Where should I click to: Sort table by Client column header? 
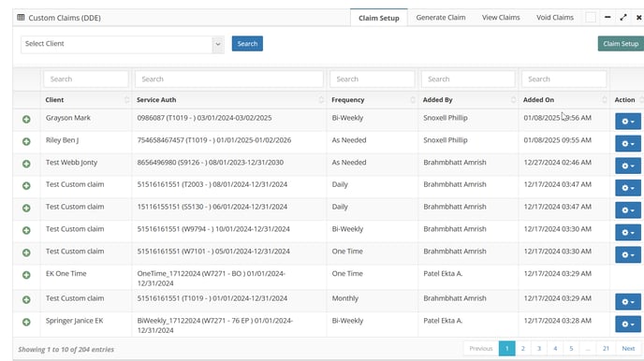click(x=86, y=100)
